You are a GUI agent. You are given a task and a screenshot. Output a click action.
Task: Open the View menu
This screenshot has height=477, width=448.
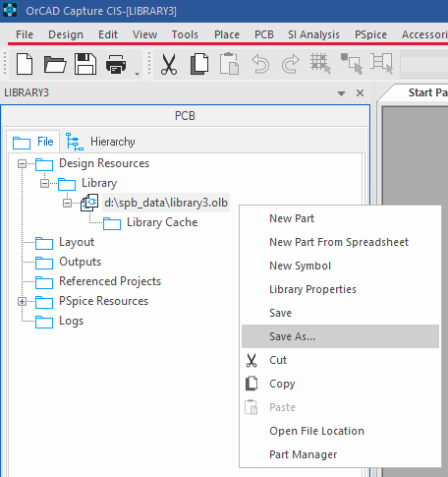(144, 34)
